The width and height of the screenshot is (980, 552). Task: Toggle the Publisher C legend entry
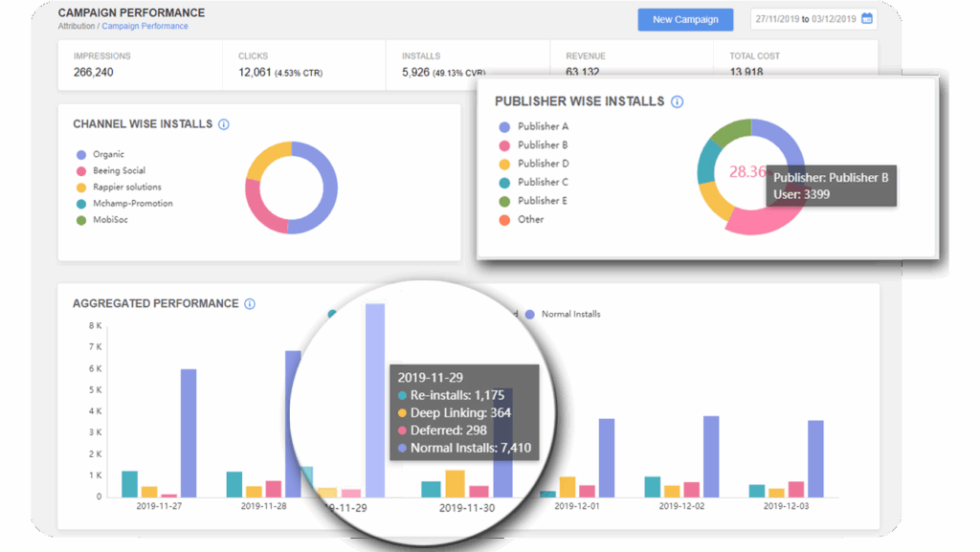pyautogui.click(x=534, y=183)
